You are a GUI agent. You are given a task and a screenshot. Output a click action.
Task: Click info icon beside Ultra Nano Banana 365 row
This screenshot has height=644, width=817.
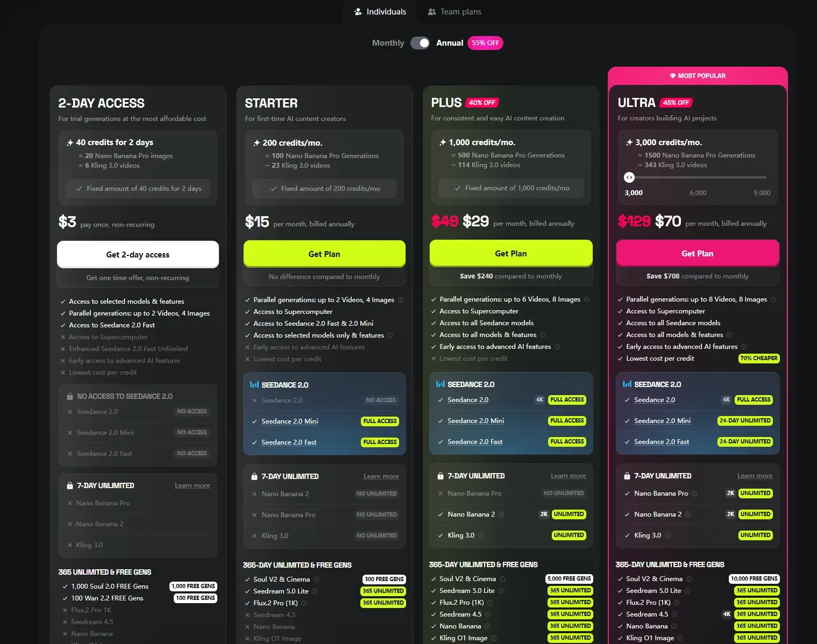pyautogui.click(x=674, y=626)
